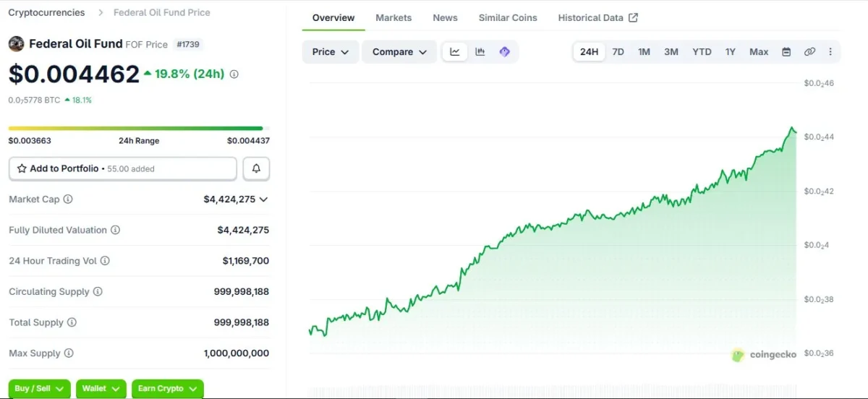This screenshot has height=399, width=868.
Task: Show info for Circulating Supply
Action: point(98,292)
